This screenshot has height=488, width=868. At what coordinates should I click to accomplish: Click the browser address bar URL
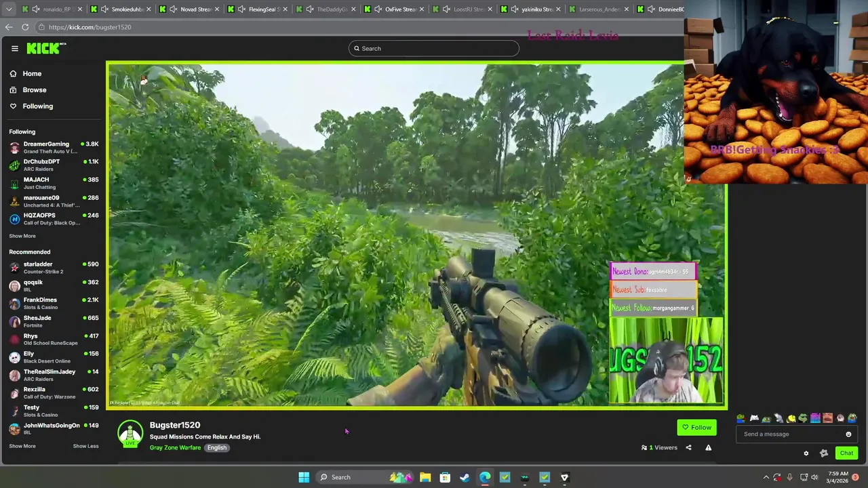click(x=90, y=27)
